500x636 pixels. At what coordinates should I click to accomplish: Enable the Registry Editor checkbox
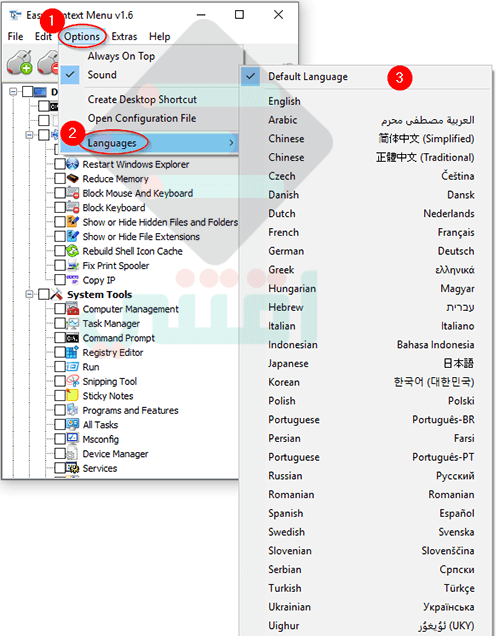[x=60, y=352]
